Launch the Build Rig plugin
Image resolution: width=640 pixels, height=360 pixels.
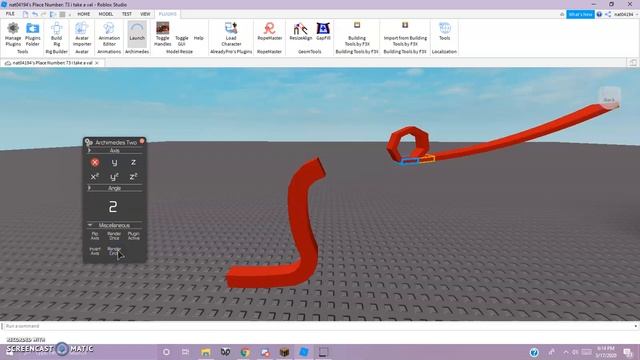coord(56,34)
